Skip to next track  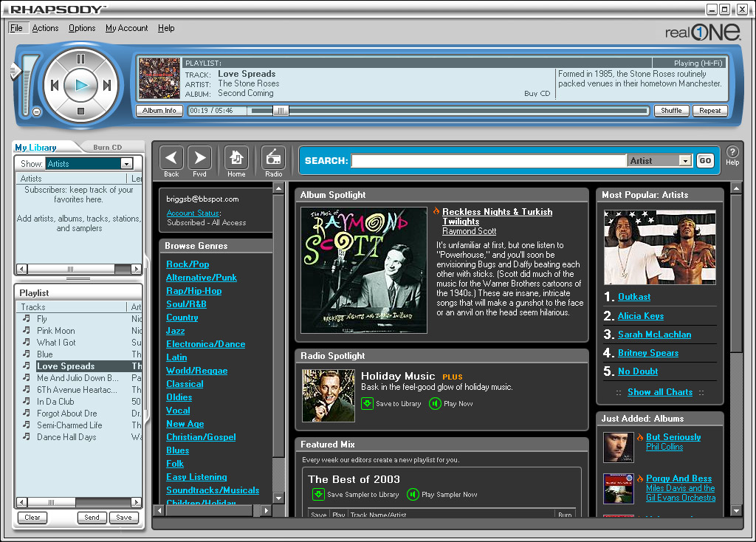(107, 86)
